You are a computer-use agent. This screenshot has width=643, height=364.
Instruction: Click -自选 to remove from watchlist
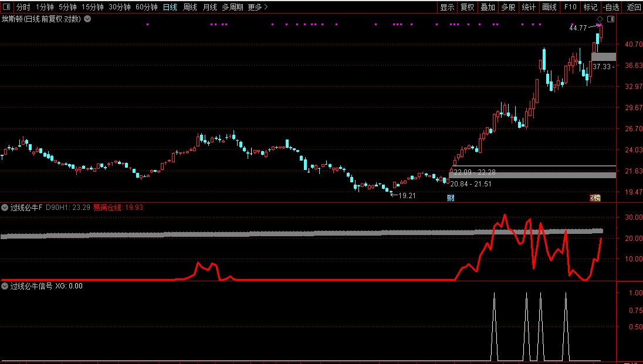611,7
